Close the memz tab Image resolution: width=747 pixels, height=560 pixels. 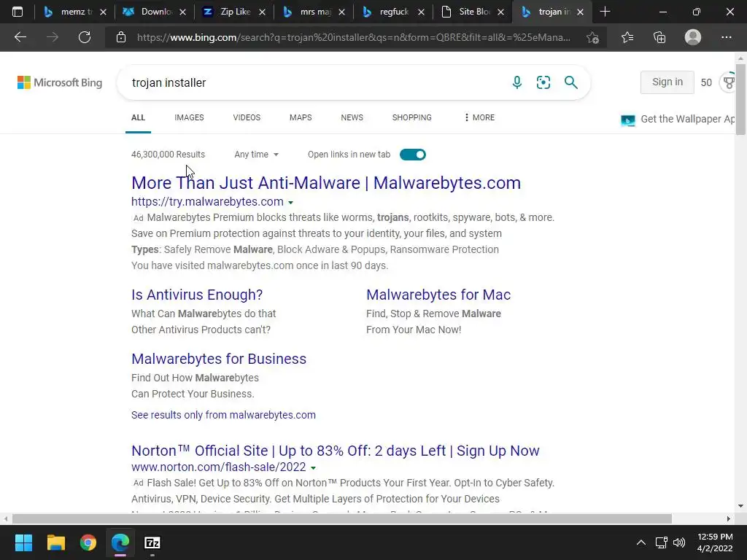(x=103, y=12)
